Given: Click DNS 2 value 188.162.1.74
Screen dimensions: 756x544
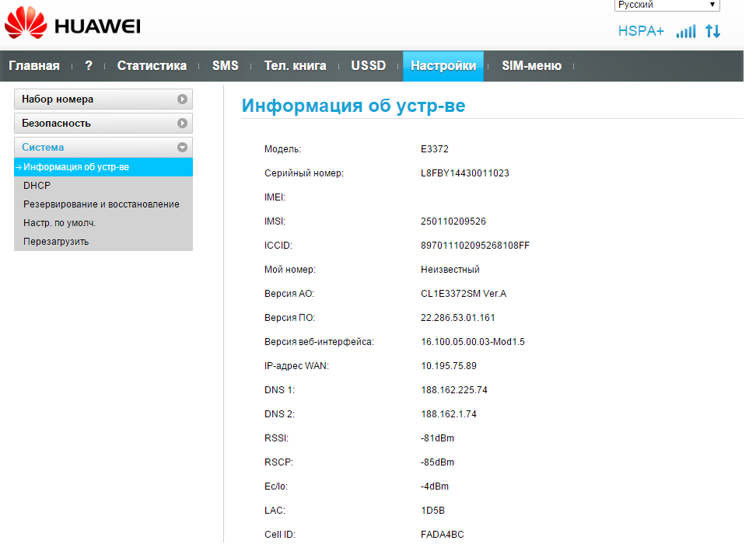Looking at the screenshot, I should [x=449, y=414].
